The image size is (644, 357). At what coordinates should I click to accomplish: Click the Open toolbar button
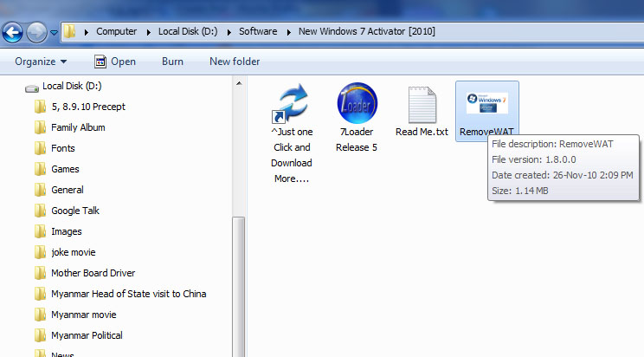tap(115, 62)
